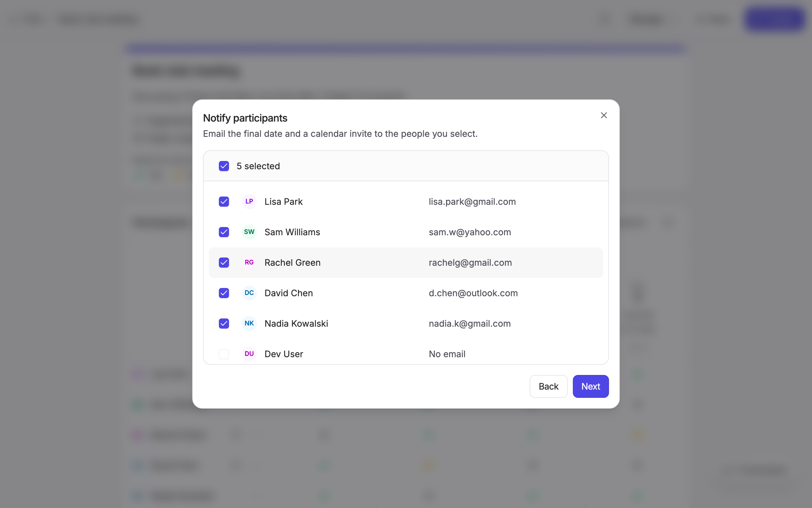This screenshot has width=812, height=508.
Task: Uncheck David Chen's checkbox
Action: [224, 293]
